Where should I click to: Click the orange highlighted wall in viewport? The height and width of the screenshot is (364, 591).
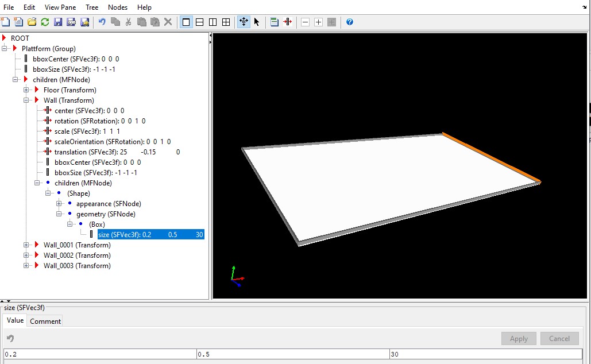pos(491,158)
